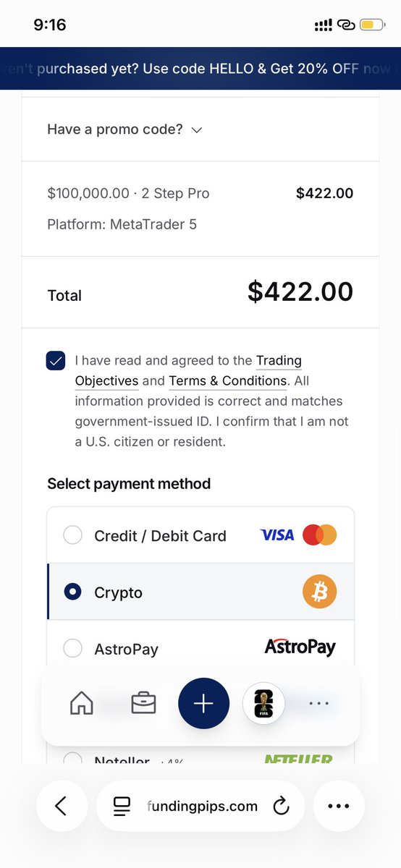
Task: Tap the fundingpips.com address field
Action: [200, 806]
